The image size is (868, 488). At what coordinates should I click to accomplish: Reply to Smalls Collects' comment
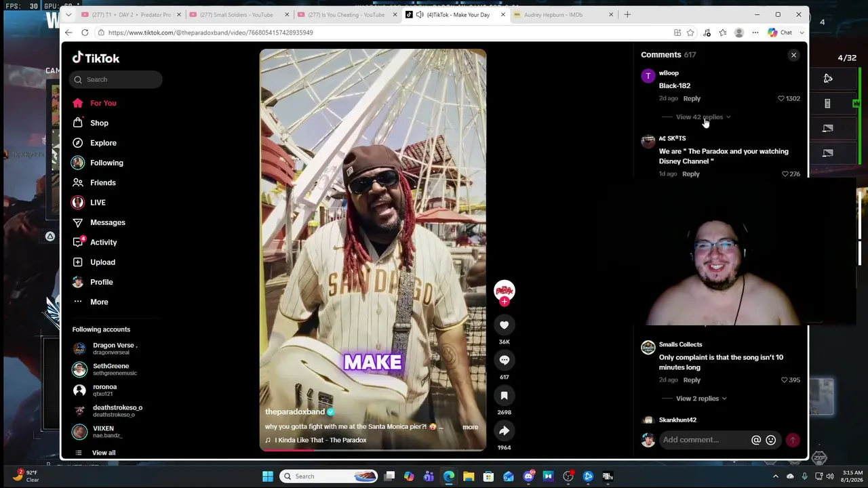coord(692,380)
